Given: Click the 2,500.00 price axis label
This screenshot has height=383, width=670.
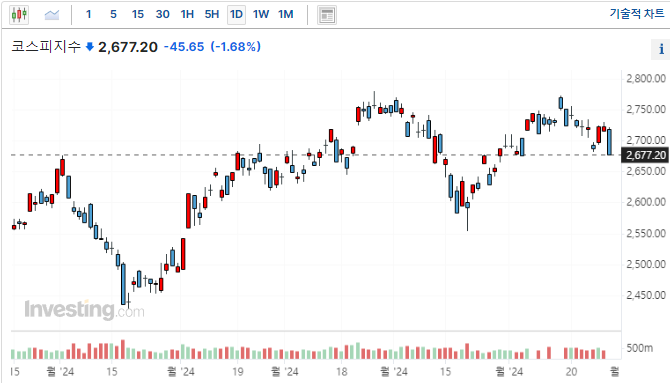Looking at the screenshot, I should point(646,264).
